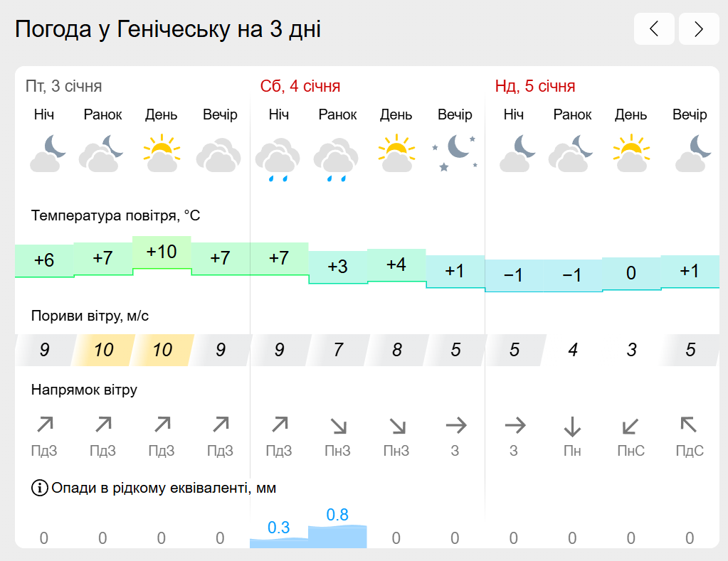Click the precipitation info icon
The image size is (728, 561).
click(x=39, y=488)
